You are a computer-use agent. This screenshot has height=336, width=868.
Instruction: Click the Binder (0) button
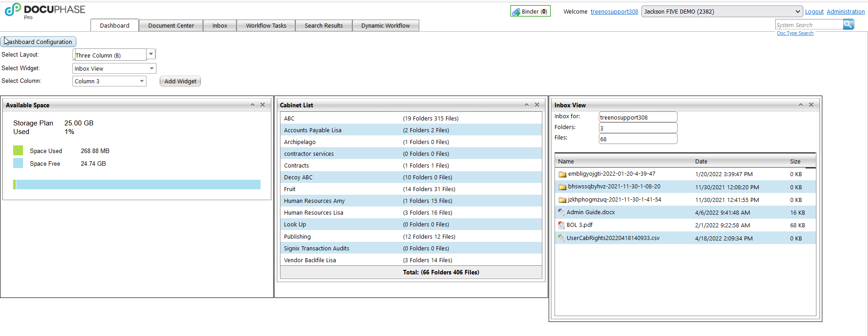click(531, 11)
